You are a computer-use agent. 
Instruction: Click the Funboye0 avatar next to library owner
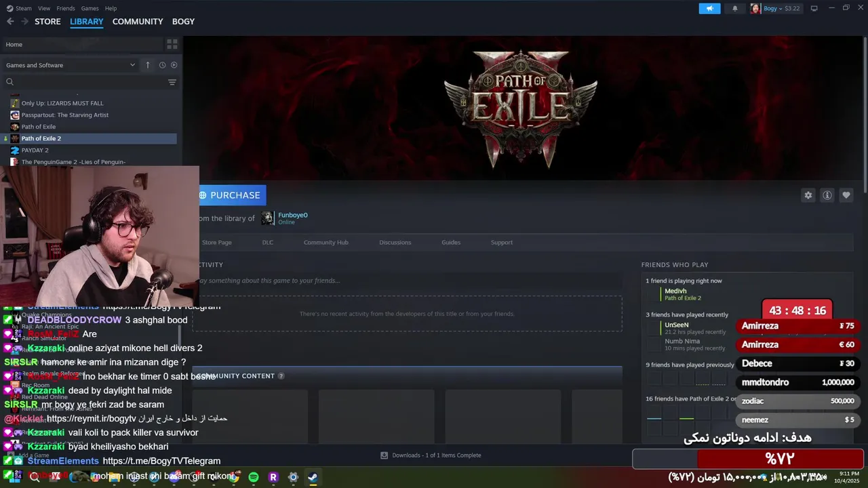268,218
